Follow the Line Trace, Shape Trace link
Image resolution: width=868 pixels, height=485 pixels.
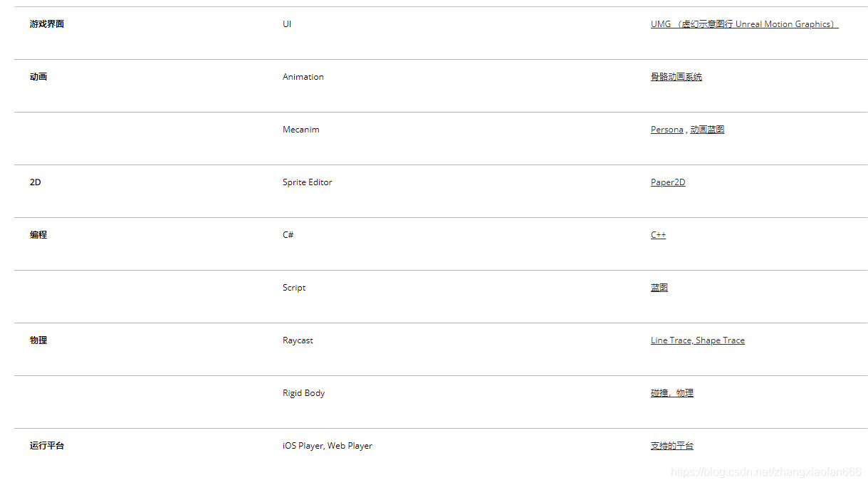pos(697,340)
